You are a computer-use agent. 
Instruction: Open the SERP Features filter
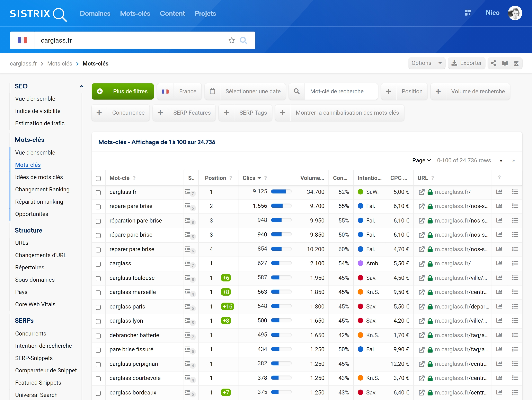[184, 113]
